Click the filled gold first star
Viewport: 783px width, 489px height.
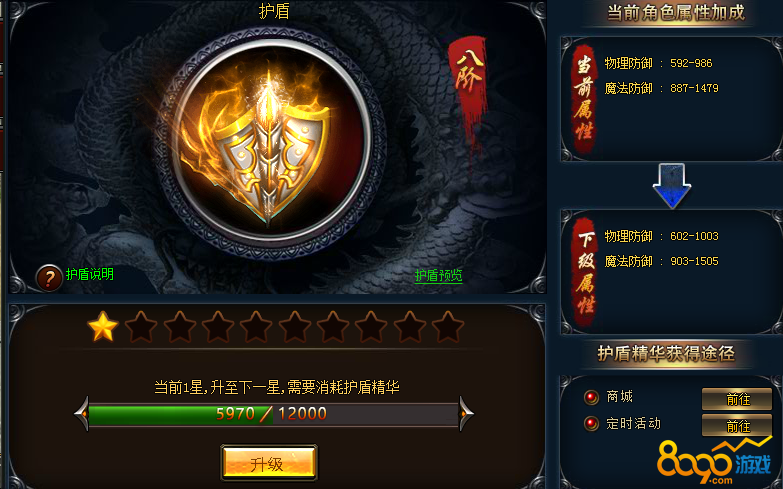102,327
